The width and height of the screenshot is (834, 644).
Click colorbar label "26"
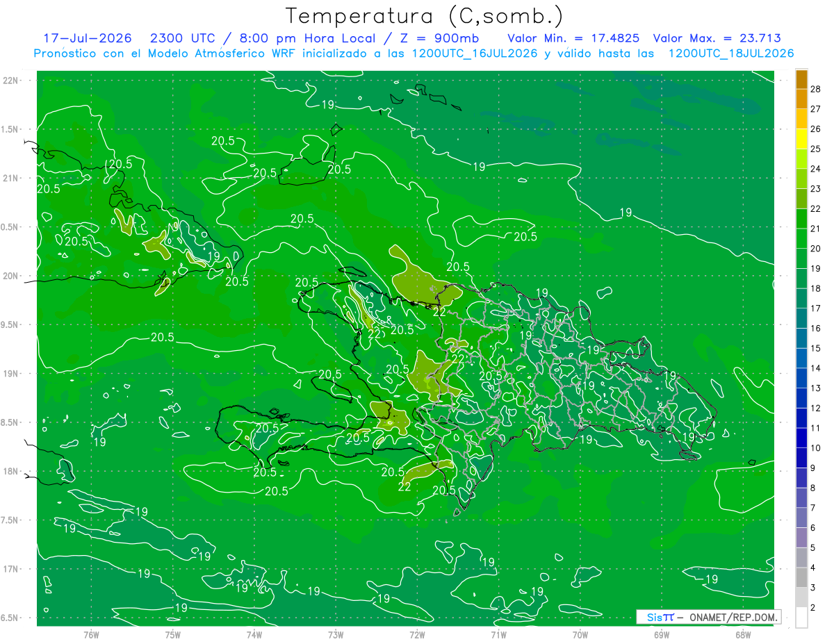coord(816,129)
